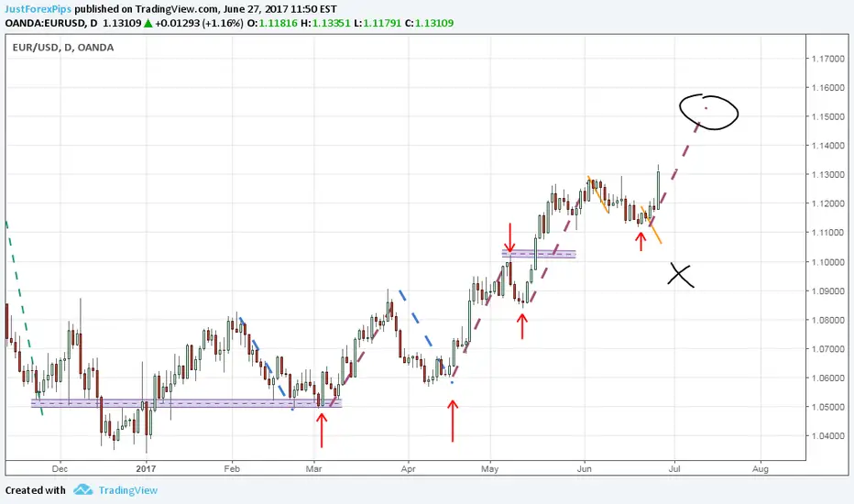The width and height of the screenshot is (854, 504).
Task: Open the TradingView link at bottom
Action: (x=128, y=490)
